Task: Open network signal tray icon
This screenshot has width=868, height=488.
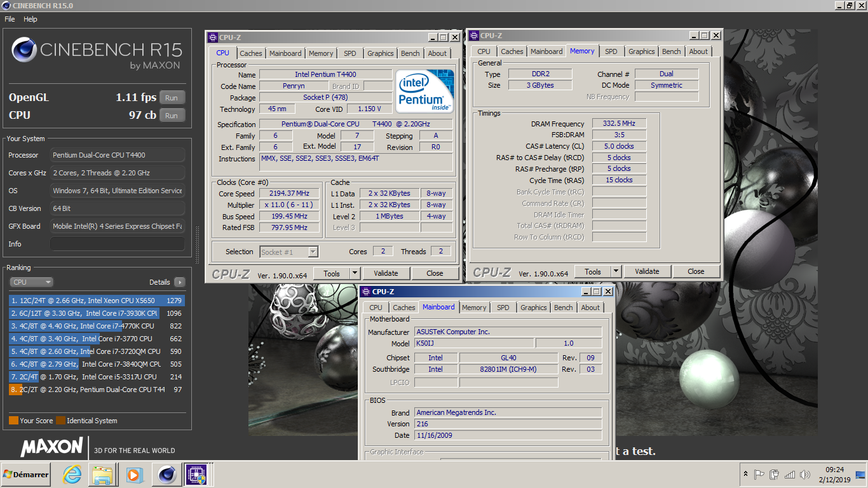Action: [790, 474]
